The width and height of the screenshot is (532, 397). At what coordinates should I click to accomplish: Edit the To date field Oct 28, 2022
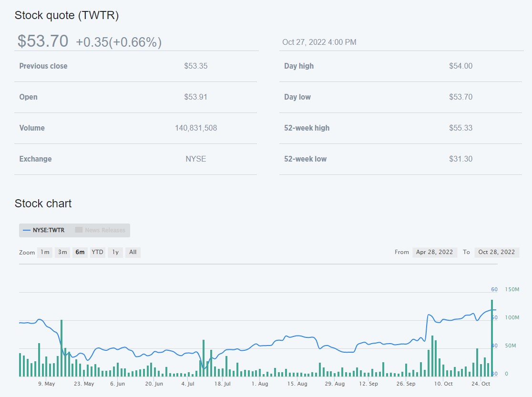tap(497, 252)
